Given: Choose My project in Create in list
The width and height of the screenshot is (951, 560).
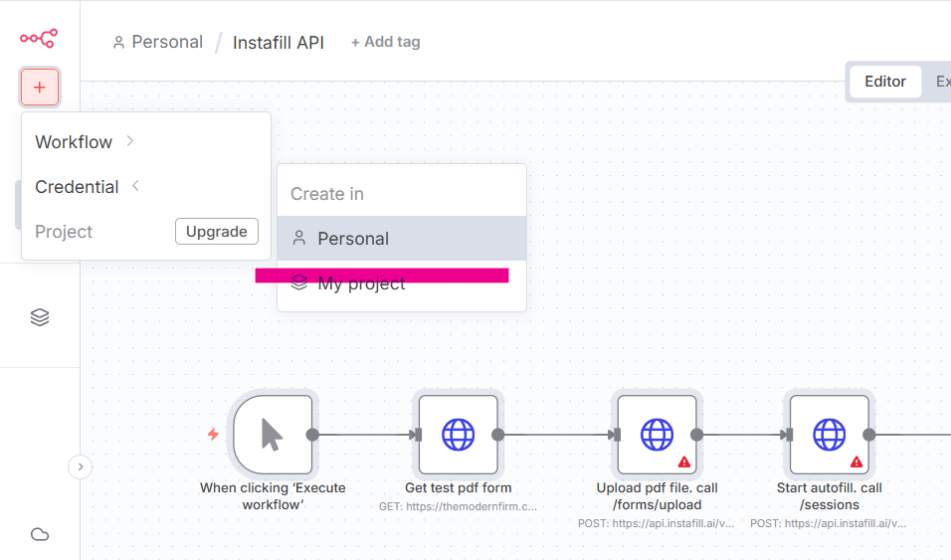Looking at the screenshot, I should coord(361,284).
